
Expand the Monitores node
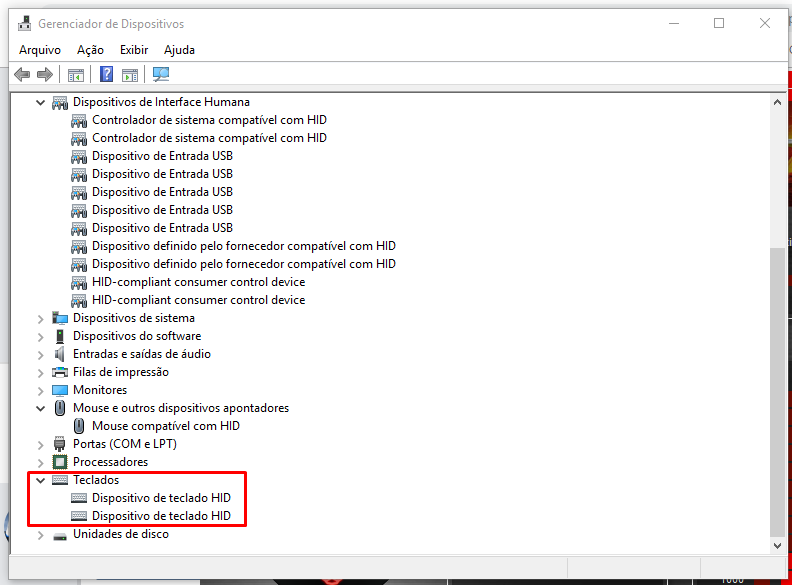point(40,391)
